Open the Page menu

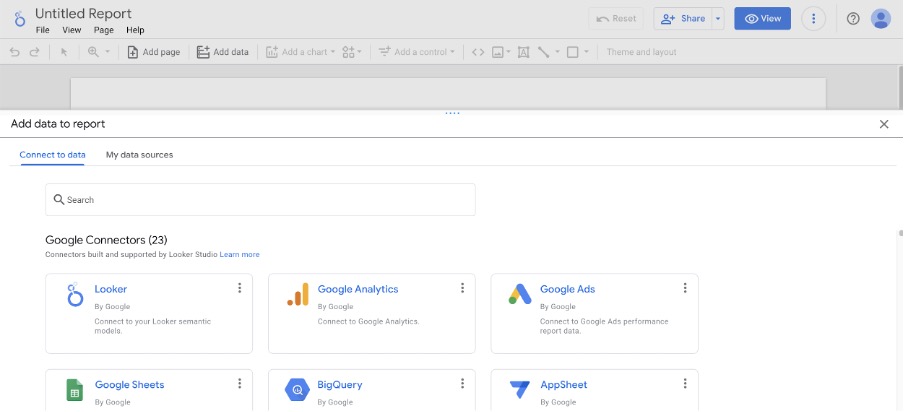coord(104,30)
